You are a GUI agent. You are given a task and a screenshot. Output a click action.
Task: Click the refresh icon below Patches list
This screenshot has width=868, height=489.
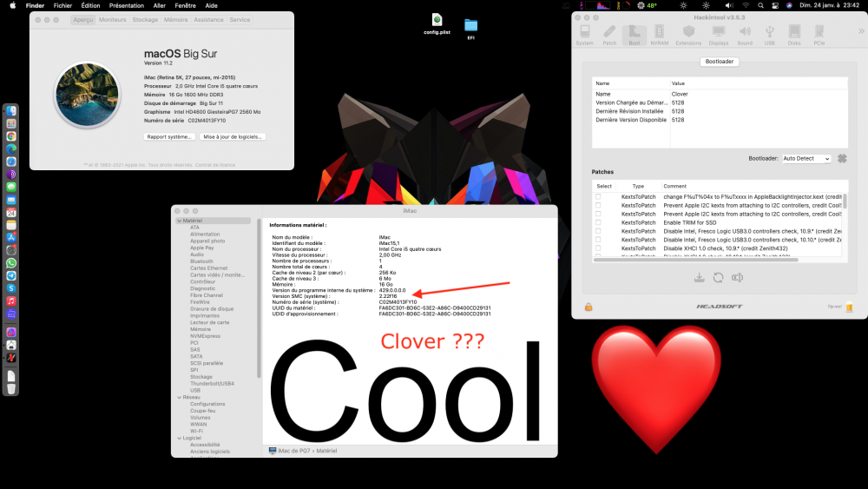(x=718, y=277)
